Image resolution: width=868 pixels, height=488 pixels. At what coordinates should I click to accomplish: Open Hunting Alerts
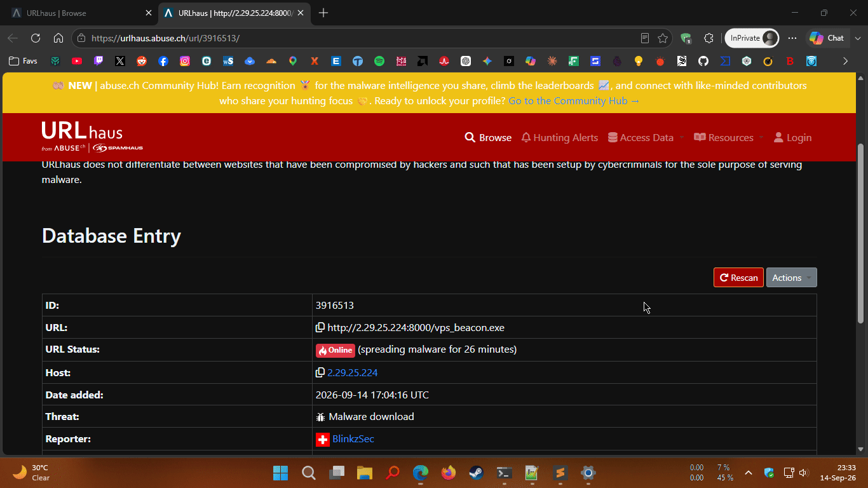[560, 137]
